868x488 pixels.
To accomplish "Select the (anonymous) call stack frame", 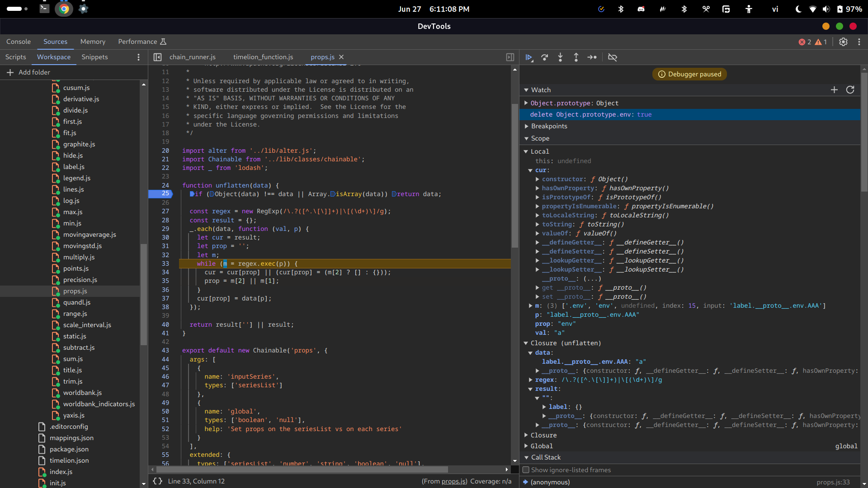I will (550, 482).
